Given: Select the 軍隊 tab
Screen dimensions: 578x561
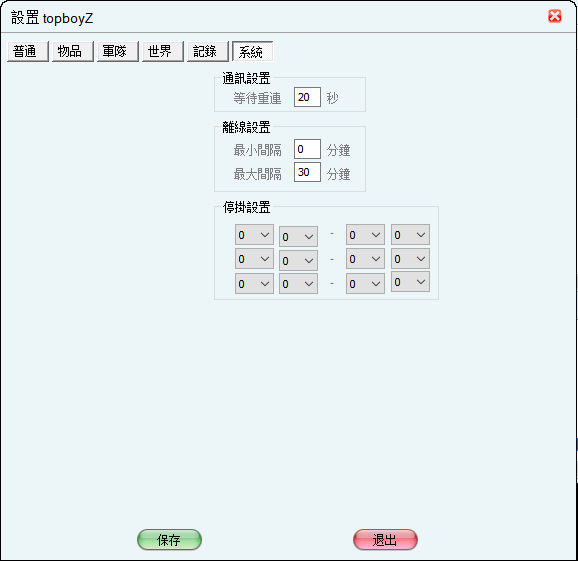Looking at the screenshot, I should point(118,51).
